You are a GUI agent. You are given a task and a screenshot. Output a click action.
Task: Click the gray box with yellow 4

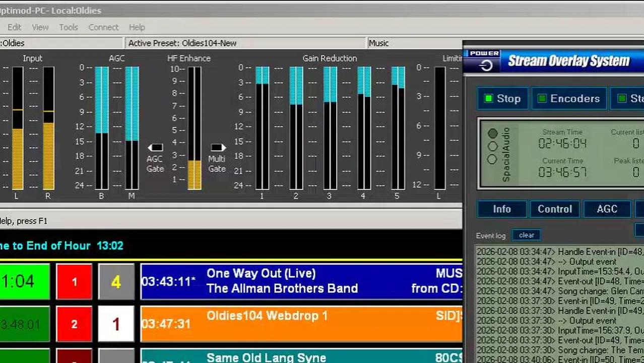(116, 281)
